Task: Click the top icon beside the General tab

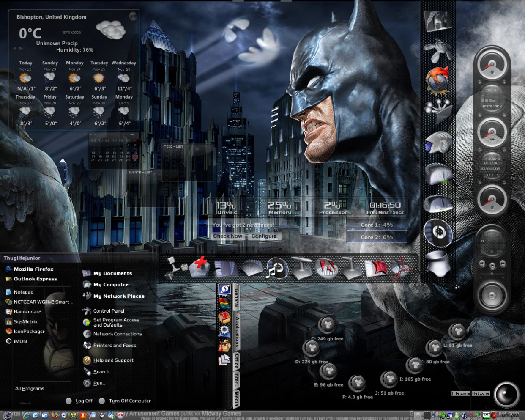Action: (x=224, y=290)
